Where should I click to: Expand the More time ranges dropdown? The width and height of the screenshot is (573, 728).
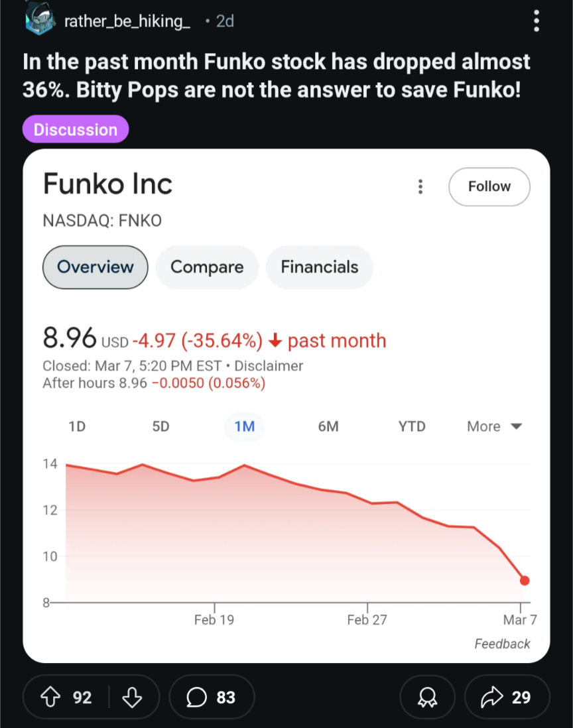pyautogui.click(x=495, y=426)
